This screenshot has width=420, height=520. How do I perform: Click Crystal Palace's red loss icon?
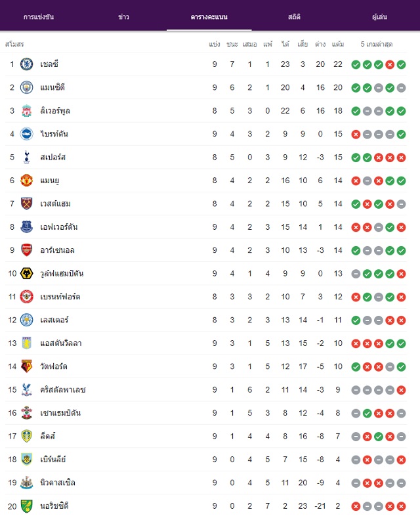click(401, 390)
